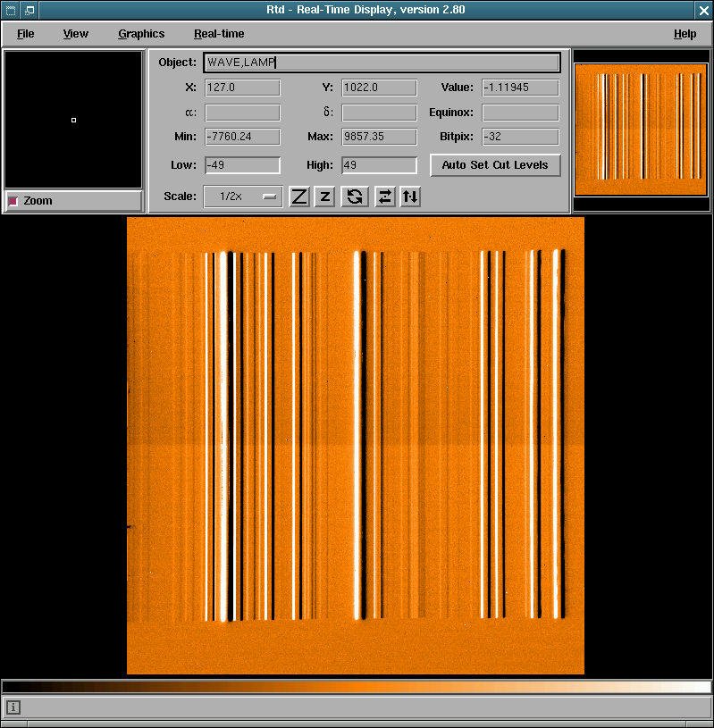Open the File menu
This screenshot has width=714, height=728.
(26, 34)
